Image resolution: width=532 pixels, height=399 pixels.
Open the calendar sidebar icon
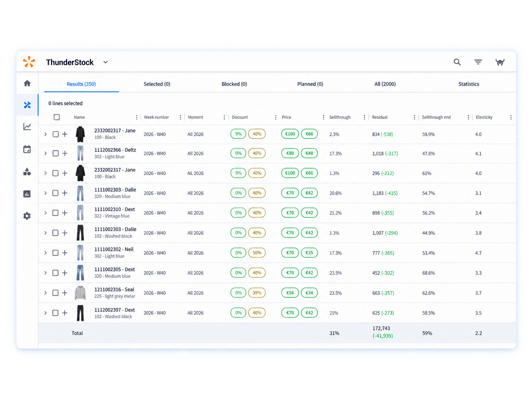click(27, 149)
